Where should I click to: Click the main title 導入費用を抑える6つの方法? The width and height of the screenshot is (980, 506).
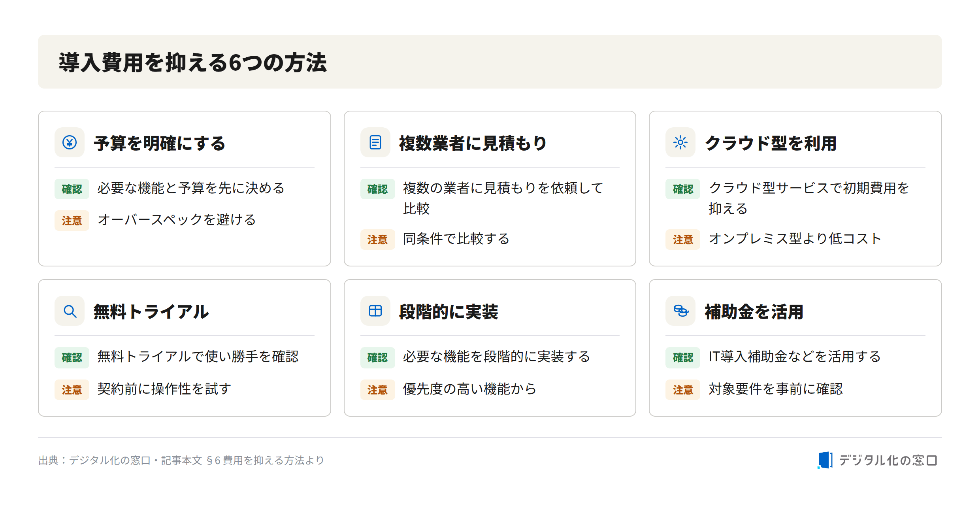pos(193,62)
